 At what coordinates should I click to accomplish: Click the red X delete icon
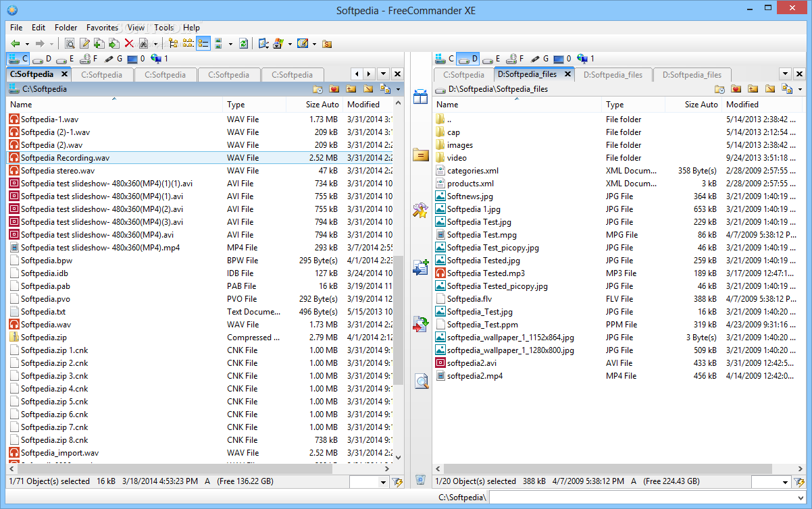(x=129, y=43)
